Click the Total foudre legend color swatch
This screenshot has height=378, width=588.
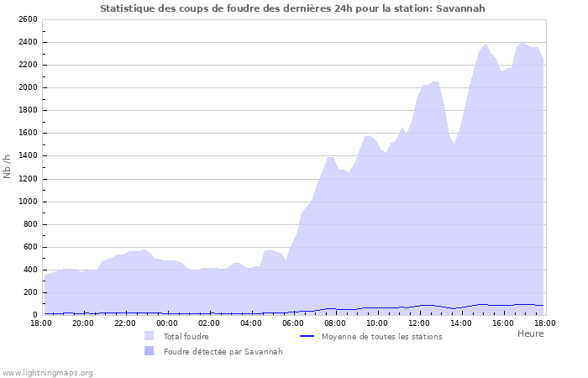click(149, 336)
